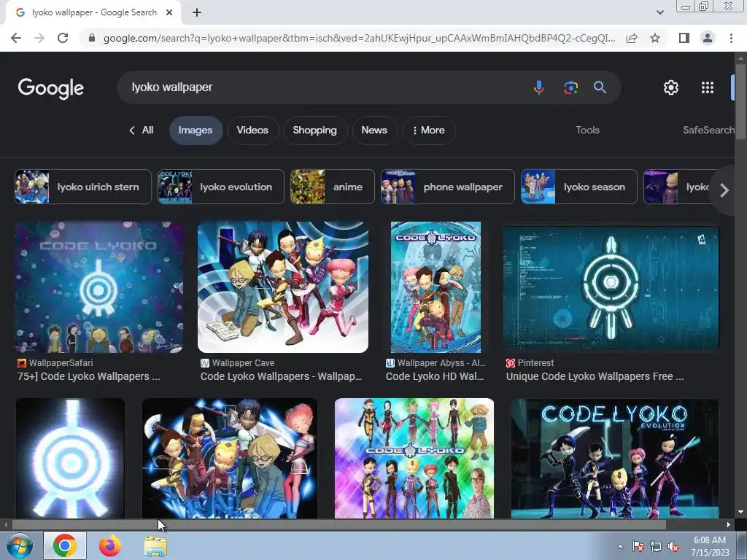Open the rainbow background Code Lyoko image

pos(414,459)
